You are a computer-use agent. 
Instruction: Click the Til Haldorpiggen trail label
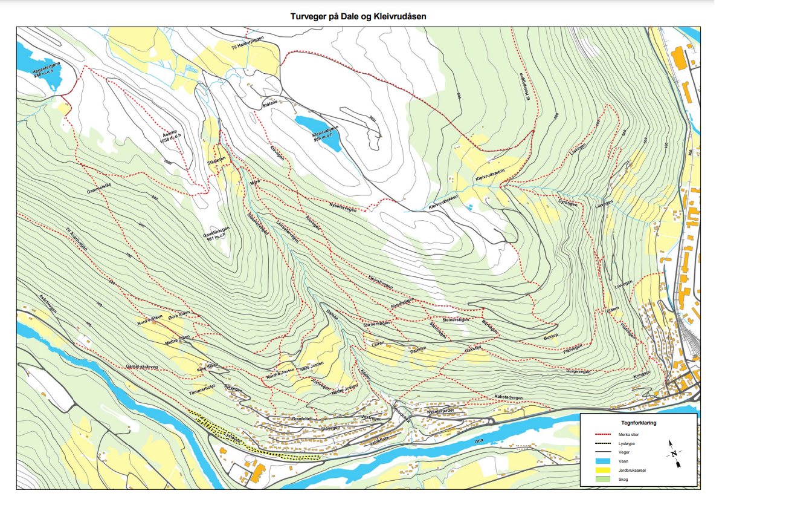[249, 44]
